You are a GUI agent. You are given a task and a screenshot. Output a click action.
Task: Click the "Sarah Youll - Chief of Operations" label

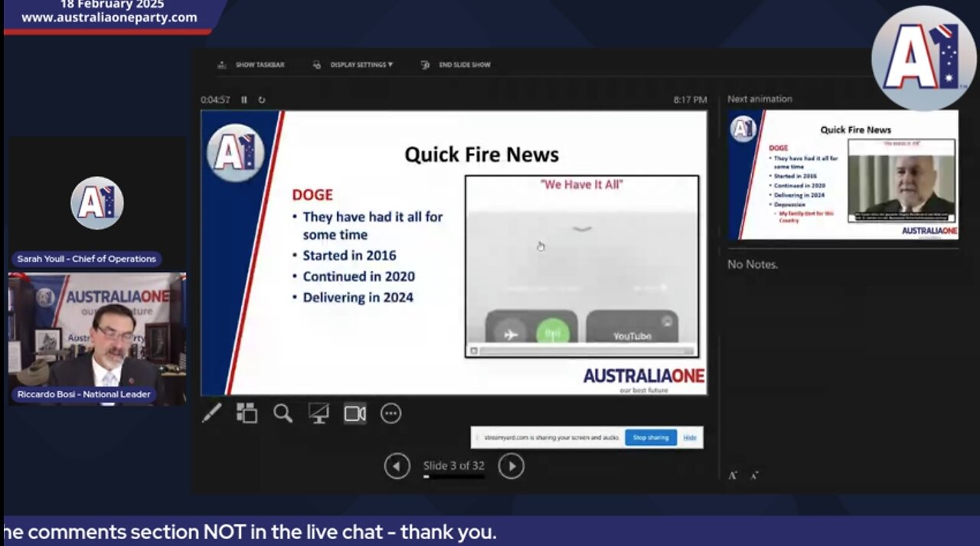[87, 259]
